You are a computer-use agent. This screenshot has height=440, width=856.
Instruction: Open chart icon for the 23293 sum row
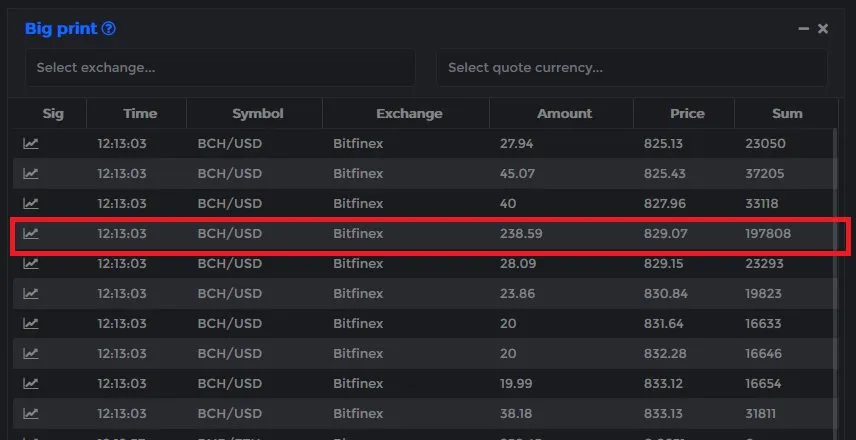coord(31,264)
